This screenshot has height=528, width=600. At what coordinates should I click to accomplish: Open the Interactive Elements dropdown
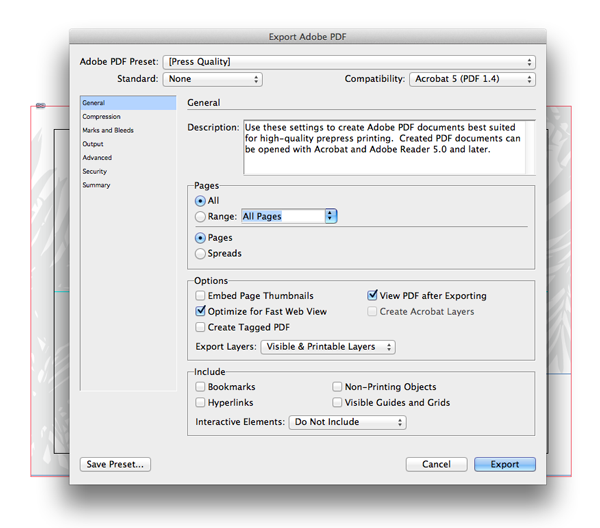point(347,422)
